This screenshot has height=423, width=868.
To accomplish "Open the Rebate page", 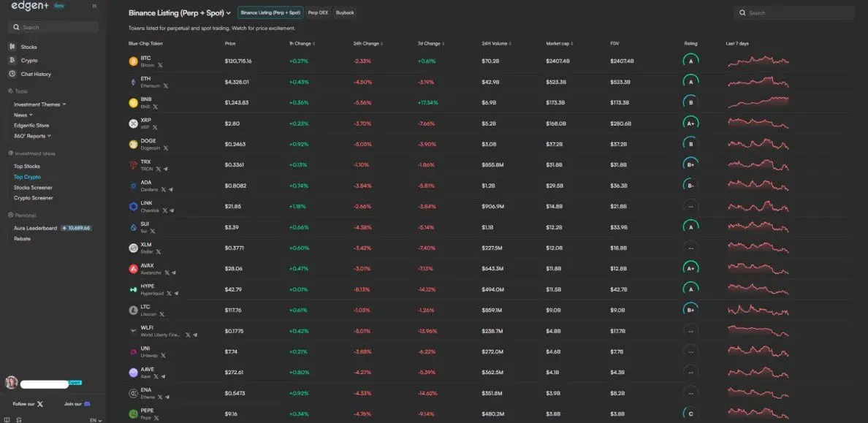I will 22,239.
